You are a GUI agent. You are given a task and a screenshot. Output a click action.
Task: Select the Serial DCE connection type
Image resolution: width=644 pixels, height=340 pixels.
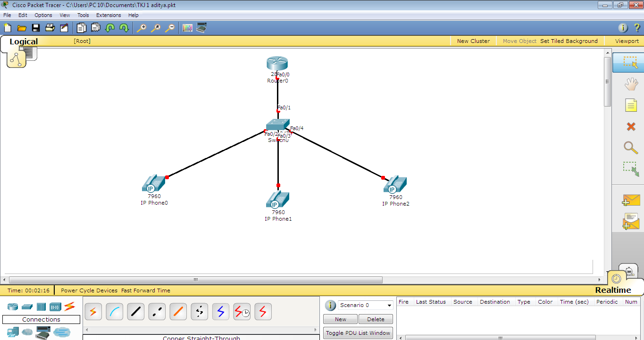pos(242,311)
